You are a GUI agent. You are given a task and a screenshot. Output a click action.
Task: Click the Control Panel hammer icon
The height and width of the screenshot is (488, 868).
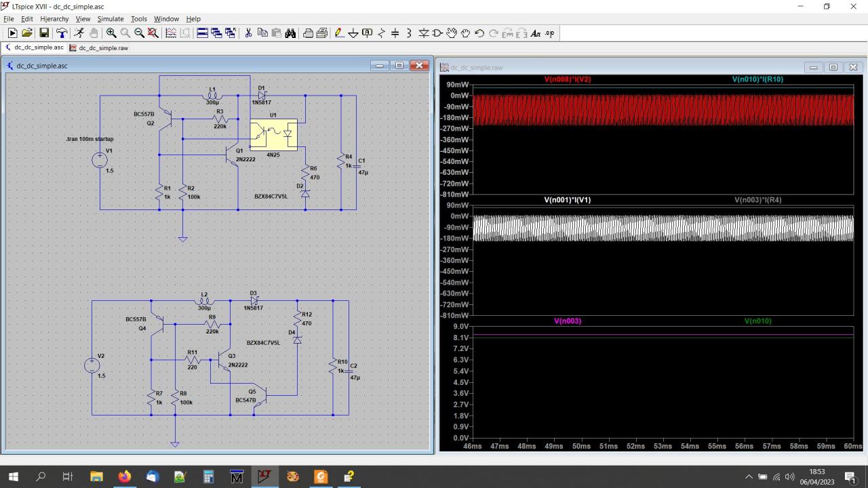point(62,33)
